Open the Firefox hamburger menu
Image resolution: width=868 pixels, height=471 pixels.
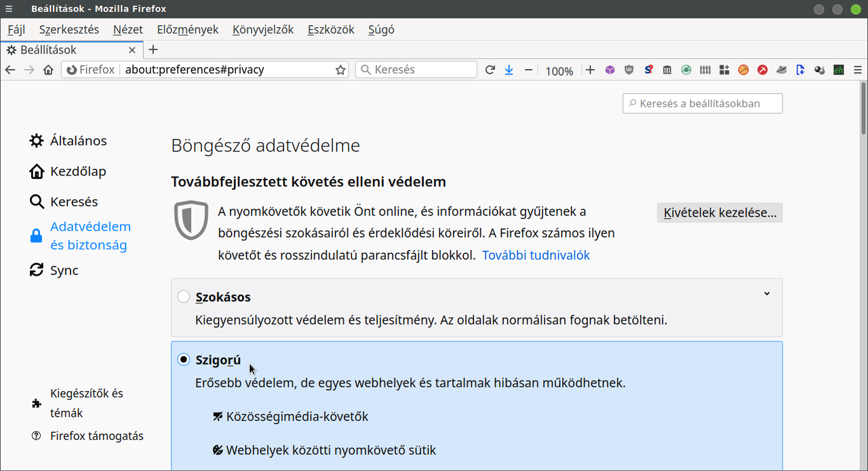[x=857, y=69]
